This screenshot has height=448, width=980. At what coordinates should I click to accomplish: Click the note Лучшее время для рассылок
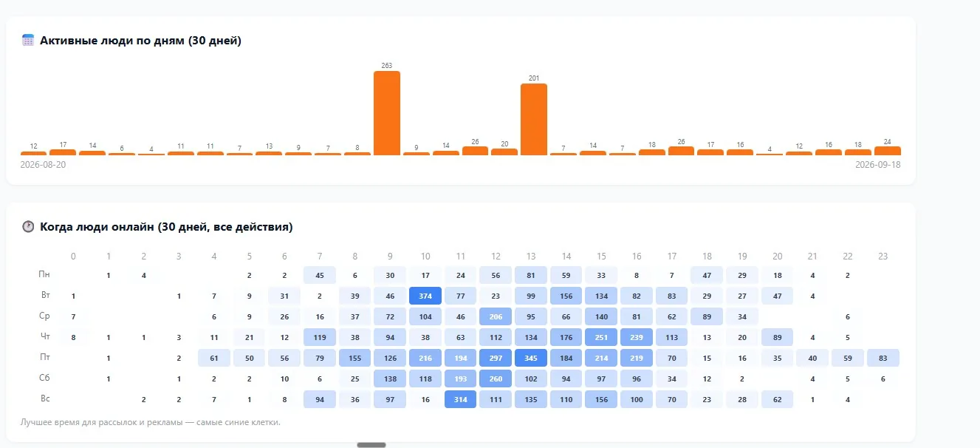151,423
